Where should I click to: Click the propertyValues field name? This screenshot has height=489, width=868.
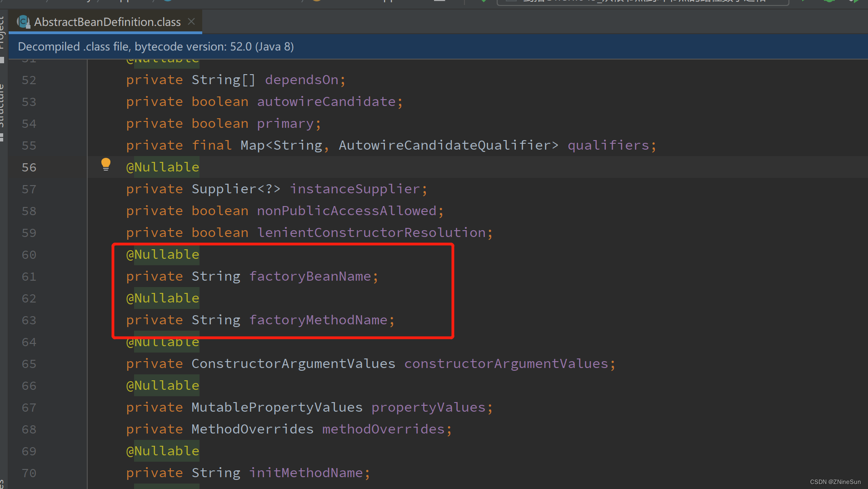point(429,408)
